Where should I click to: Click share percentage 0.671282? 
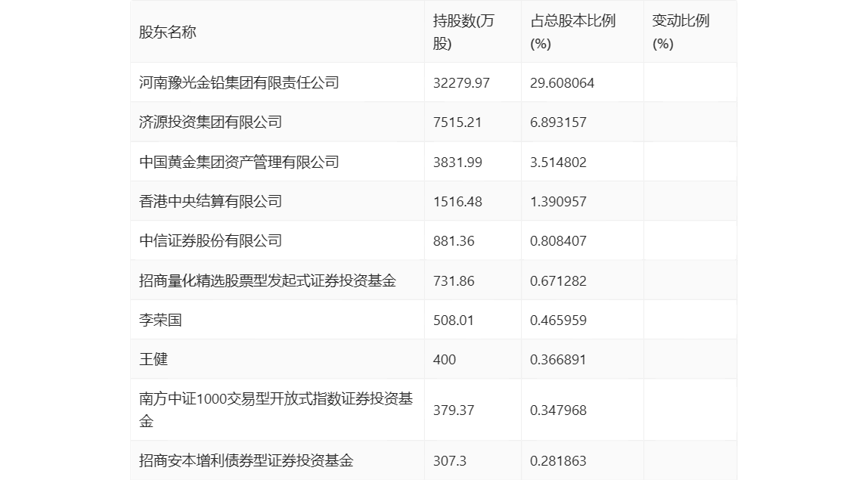tap(558, 280)
